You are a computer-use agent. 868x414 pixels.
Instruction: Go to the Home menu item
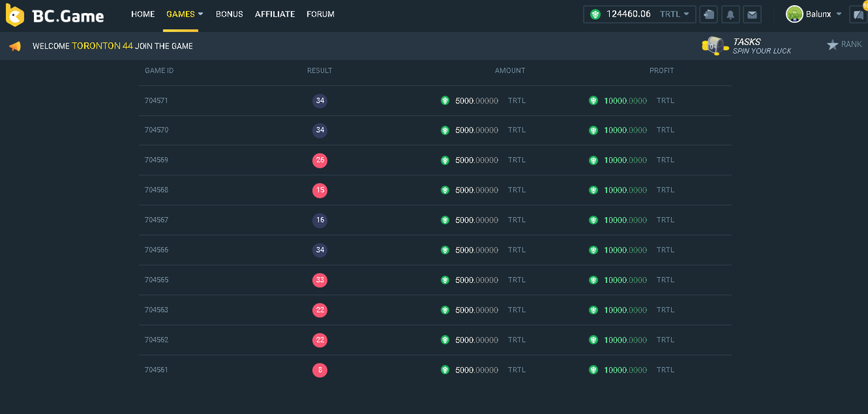click(x=142, y=14)
